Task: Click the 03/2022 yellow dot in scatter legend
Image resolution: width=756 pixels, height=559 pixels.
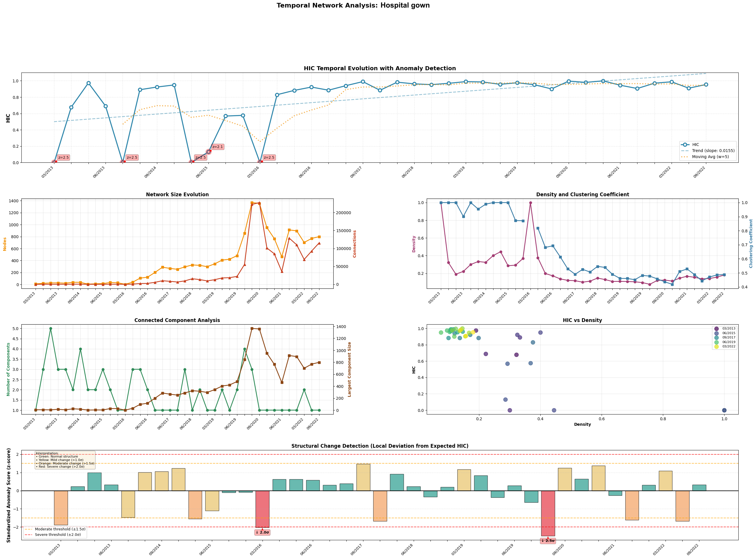Action: (x=716, y=347)
